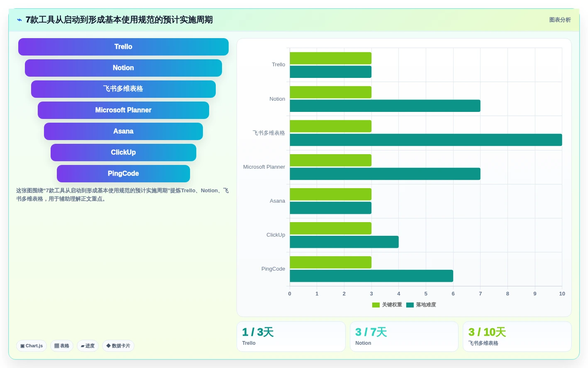
Task: Click Trello's teal 落地难度 bar
Action: [330, 72]
